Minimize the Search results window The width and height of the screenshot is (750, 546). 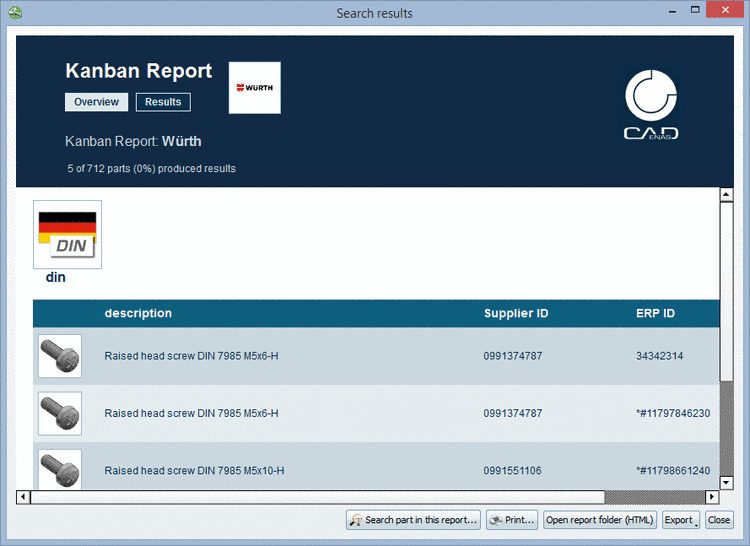[x=673, y=11]
